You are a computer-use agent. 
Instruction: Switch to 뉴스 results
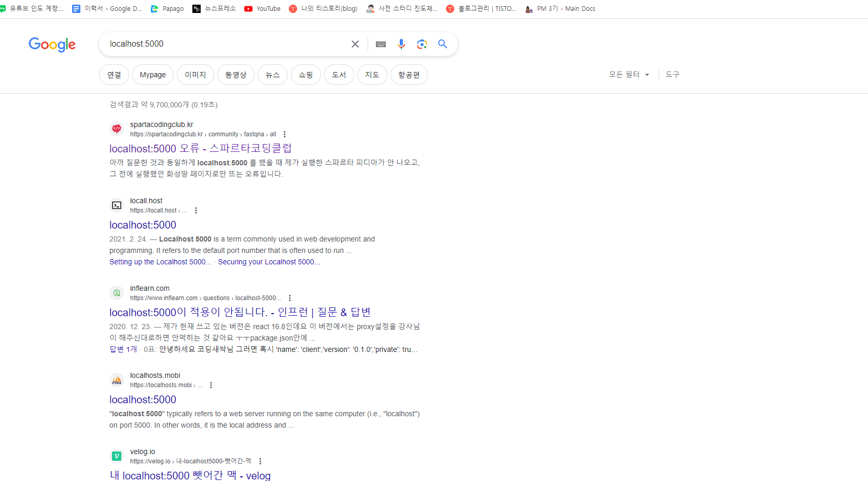pos(273,75)
